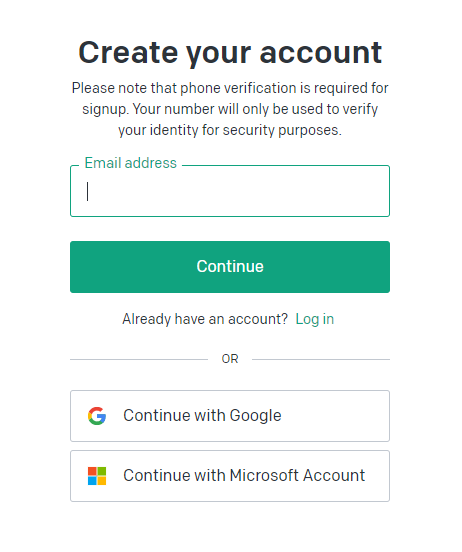462x552 pixels.
Task: Click the word 'Google' in the sign-in button
Action: 255,416
